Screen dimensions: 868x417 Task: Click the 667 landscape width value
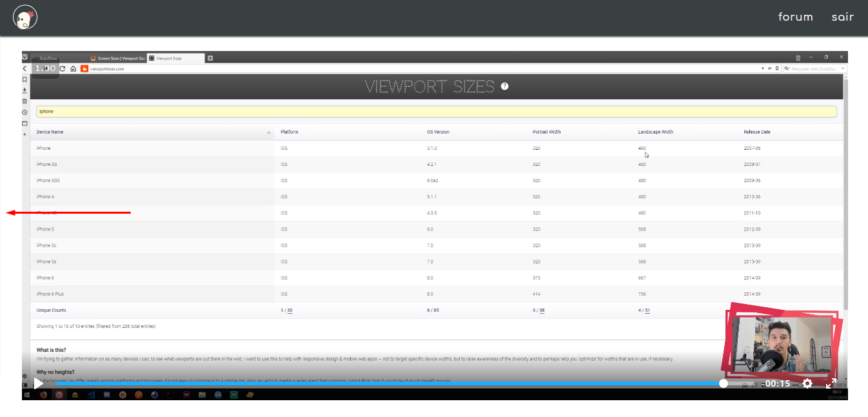pyautogui.click(x=642, y=278)
